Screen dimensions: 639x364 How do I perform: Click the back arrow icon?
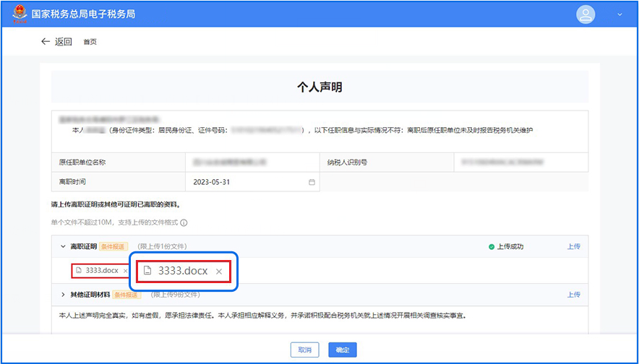(46, 42)
